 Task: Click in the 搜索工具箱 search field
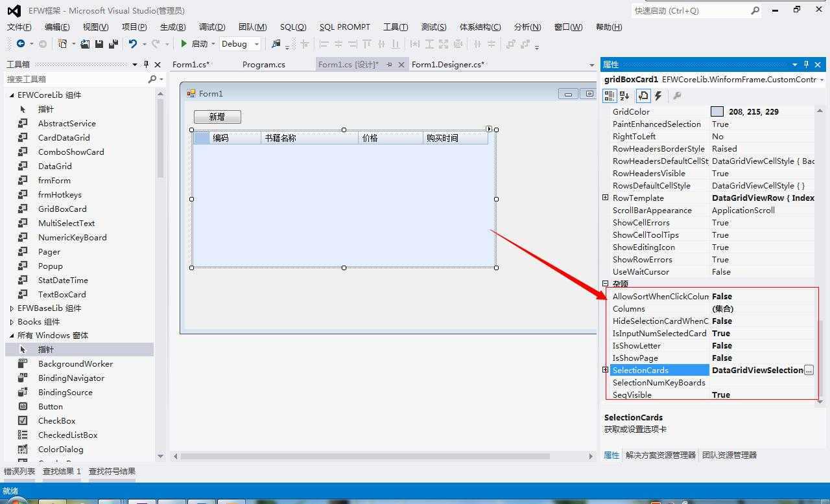point(76,79)
